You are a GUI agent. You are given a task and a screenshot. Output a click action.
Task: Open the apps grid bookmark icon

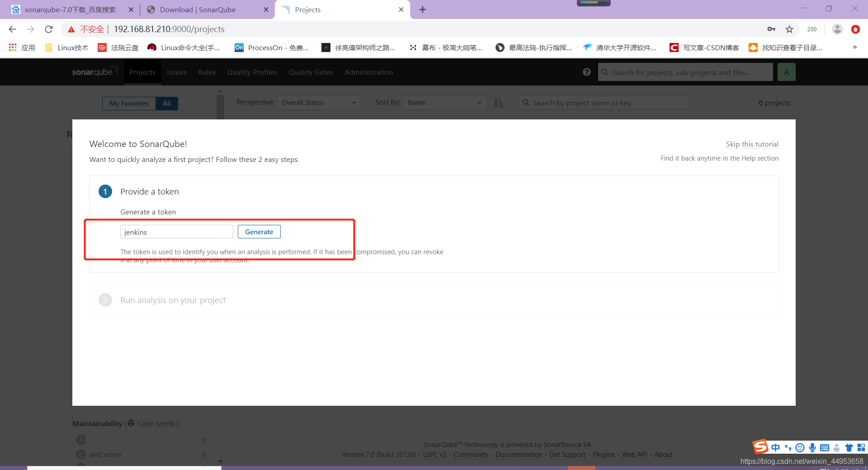pyautogui.click(x=13, y=47)
